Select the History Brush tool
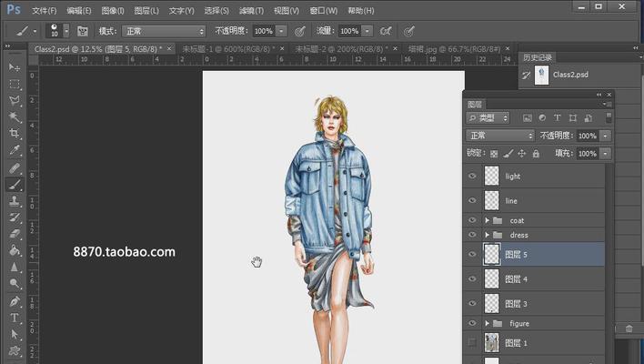Image resolution: width=644 pixels, height=364 pixels. [x=15, y=217]
